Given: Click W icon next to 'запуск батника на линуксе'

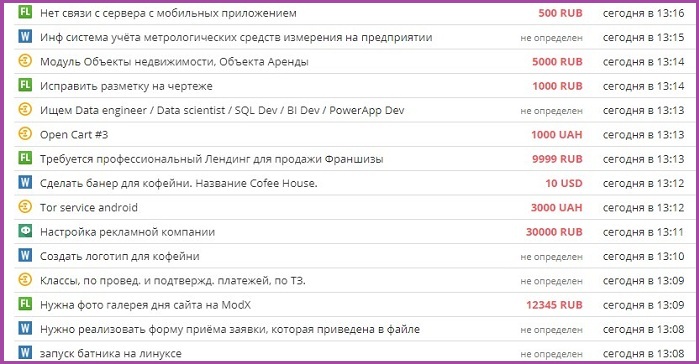Looking at the screenshot, I should point(25,352).
